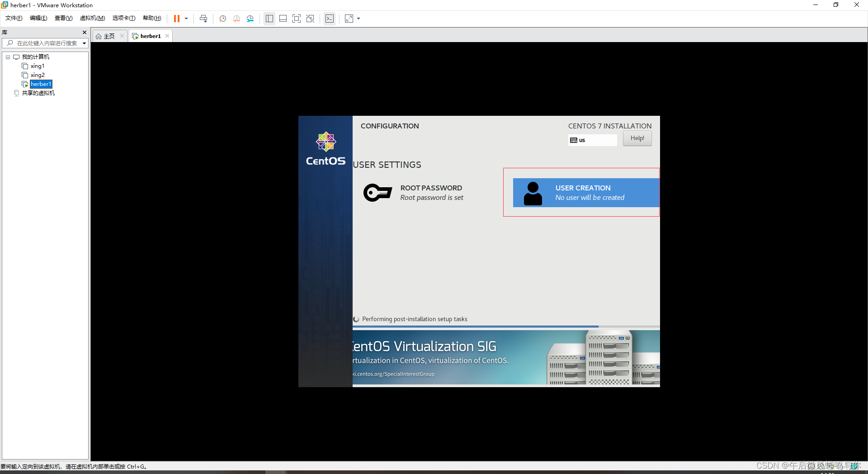Image resolution: width=868 pixels, height=474 pixels.
Task: Open ROOT PASSWORD settings
Action: point(431,193)
